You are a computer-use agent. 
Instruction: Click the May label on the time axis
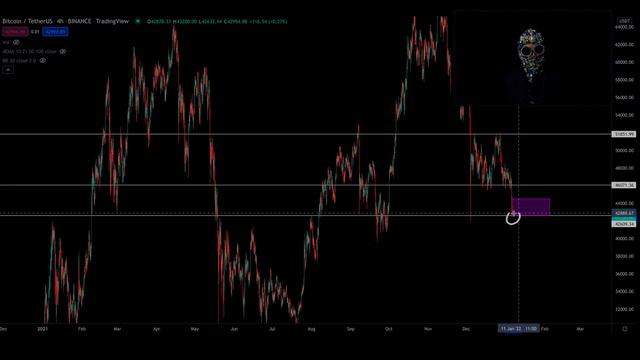coord(195,329)
